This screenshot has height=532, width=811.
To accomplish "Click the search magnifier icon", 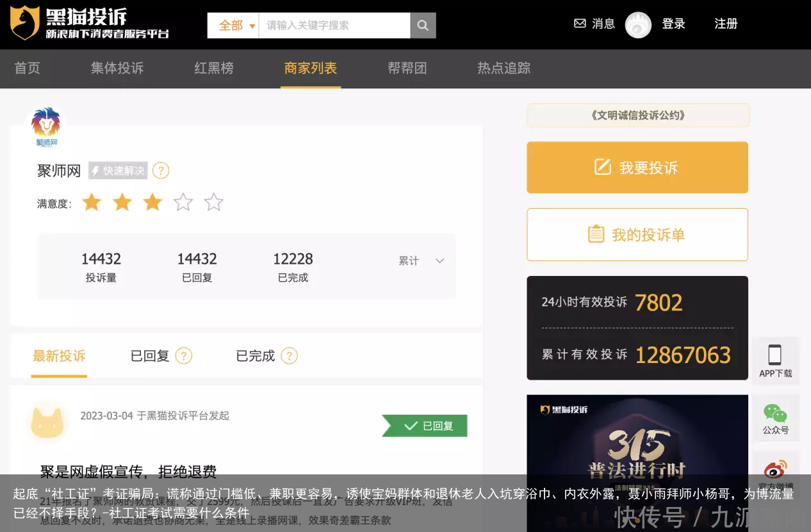I will click(423, 25).
